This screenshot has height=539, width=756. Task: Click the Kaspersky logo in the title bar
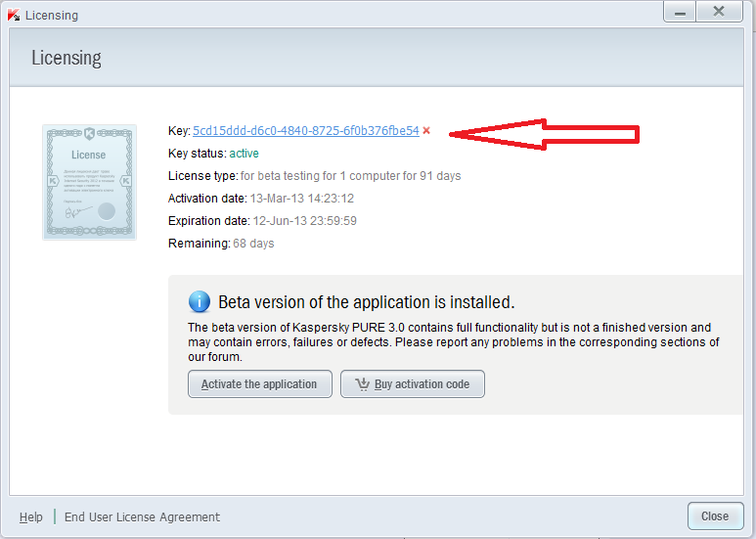[x=14, y=15]
